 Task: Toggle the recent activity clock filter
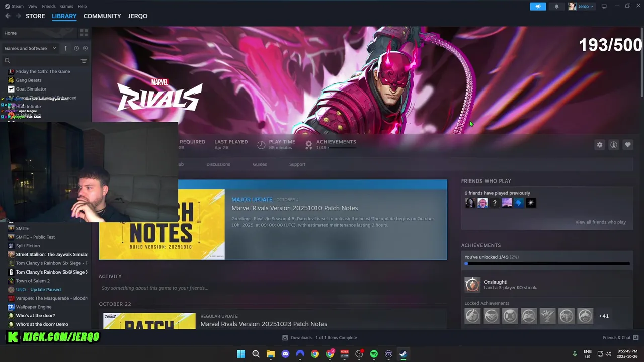[76, 48]
